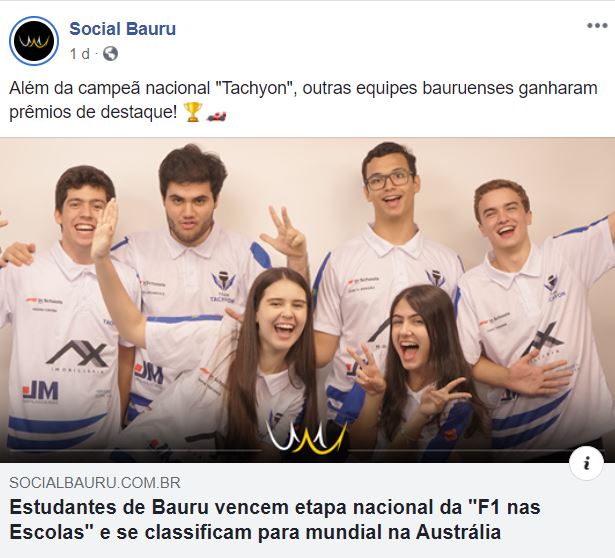This screenshot has width=615, height=558.
Task: Click the globe public privacy icon
Action: click(x=110, y=54)
